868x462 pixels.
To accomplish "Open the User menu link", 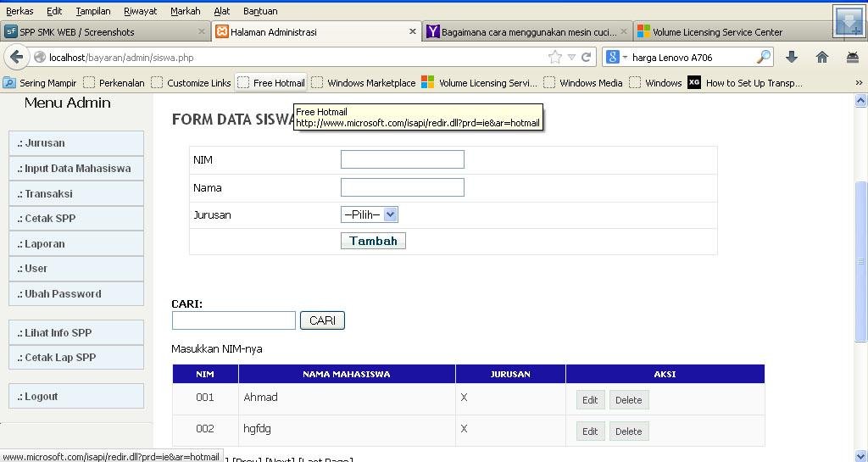I will pos(76,269).
